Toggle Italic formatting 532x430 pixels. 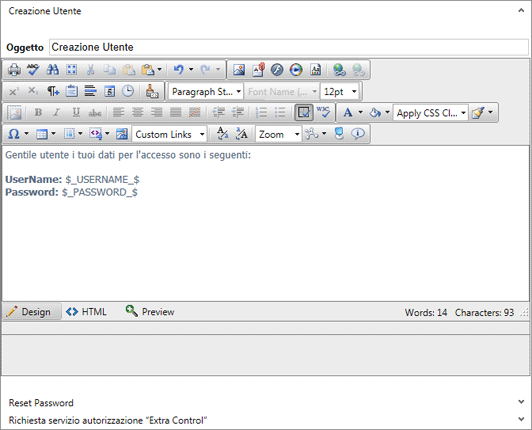pyautogui.click(x=57, y=112)
